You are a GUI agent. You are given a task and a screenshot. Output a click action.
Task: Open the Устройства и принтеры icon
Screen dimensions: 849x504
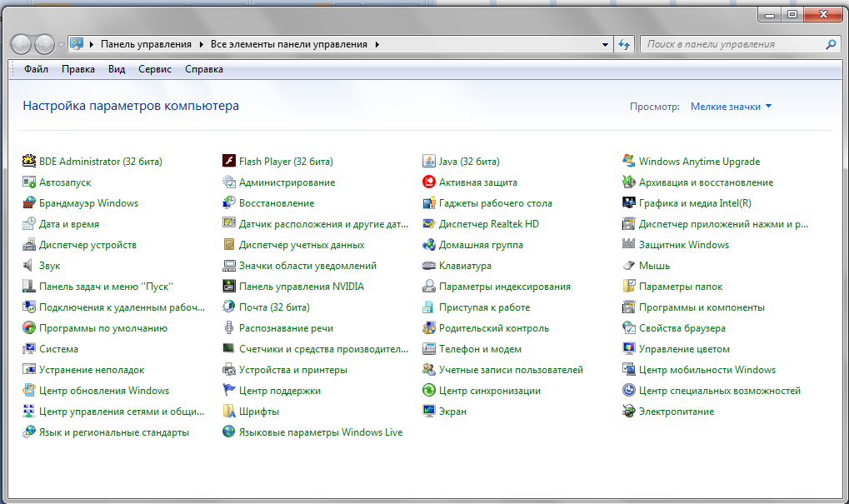click(229, 369)
